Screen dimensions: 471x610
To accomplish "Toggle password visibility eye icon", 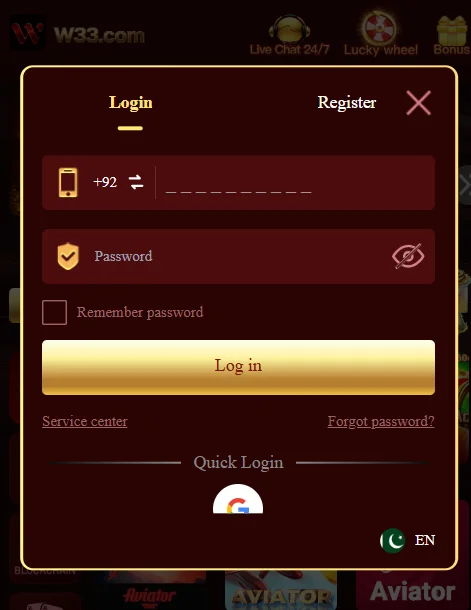I will (x=408, y=256).
